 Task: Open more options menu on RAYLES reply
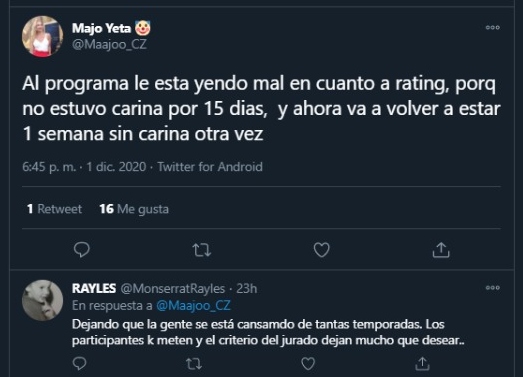493,287
